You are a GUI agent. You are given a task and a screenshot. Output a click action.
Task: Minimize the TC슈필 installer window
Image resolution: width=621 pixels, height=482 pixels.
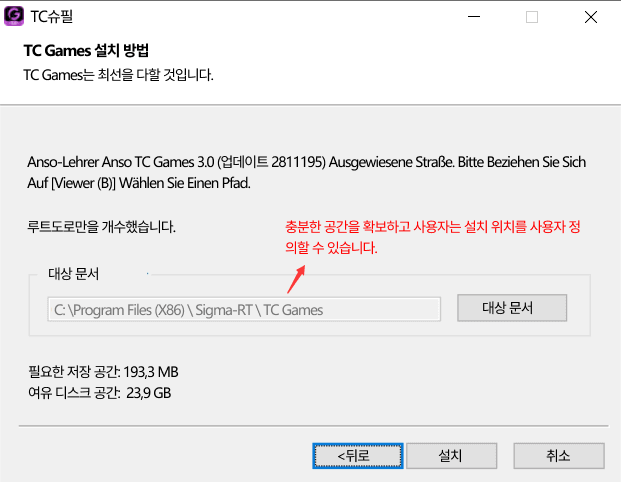pos(474,17)
